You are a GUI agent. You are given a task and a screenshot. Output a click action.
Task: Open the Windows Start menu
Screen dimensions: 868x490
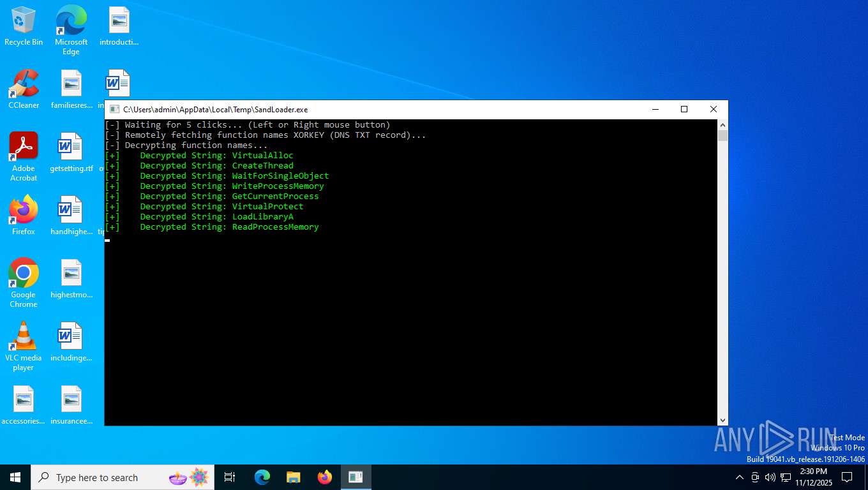(x=15, y=477)
